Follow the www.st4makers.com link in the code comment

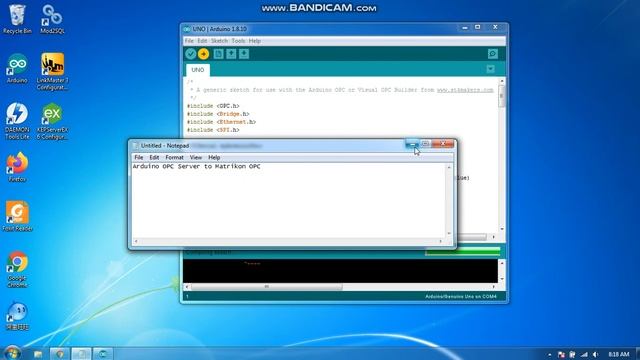tap(465, 90)
